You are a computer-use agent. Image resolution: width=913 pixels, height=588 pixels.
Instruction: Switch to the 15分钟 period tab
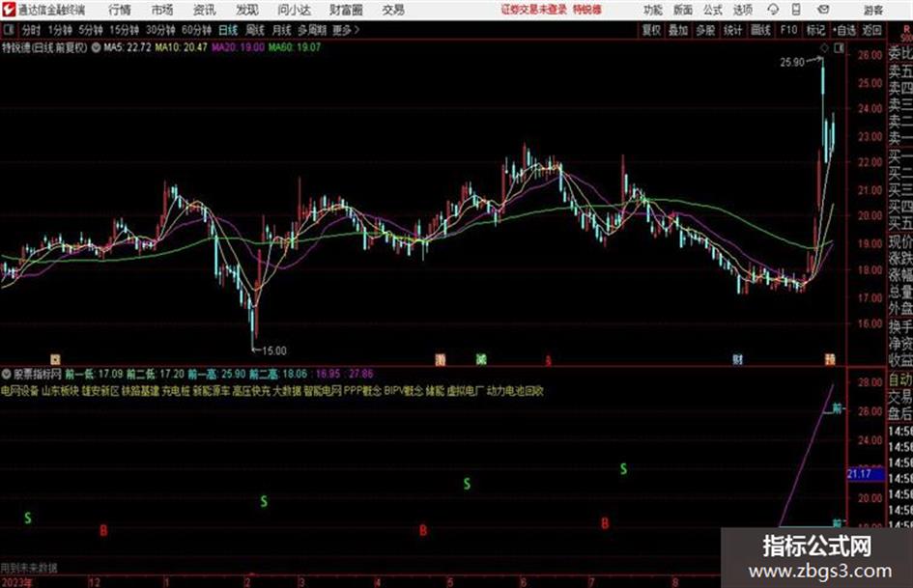(x=124, y=30)
